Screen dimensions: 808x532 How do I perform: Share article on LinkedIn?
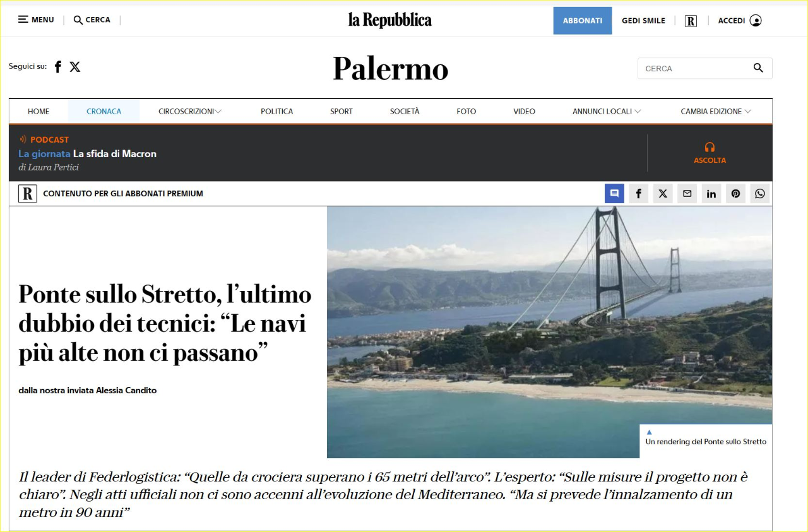(x=711, y=194)
